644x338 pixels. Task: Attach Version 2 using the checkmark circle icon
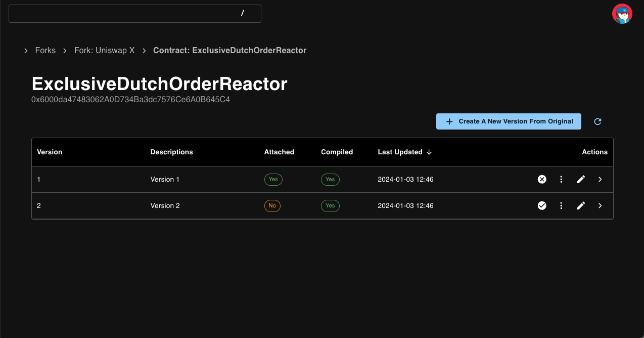pos(542,205)
